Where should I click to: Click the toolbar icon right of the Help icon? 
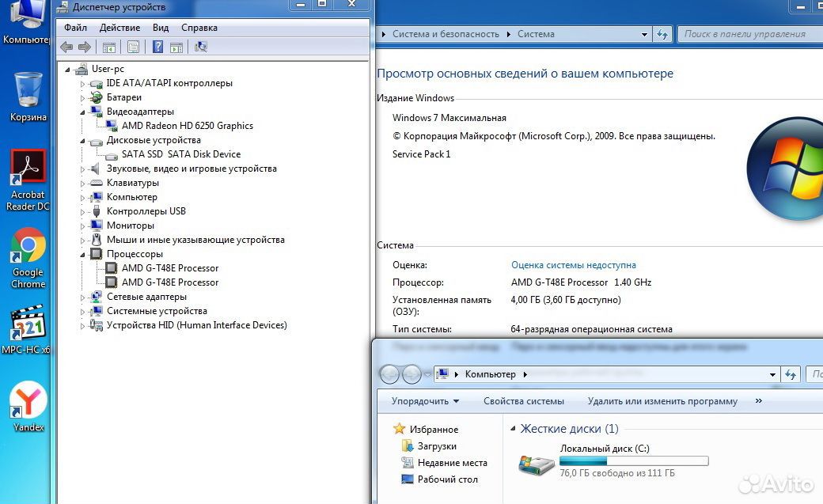[176, 47]
